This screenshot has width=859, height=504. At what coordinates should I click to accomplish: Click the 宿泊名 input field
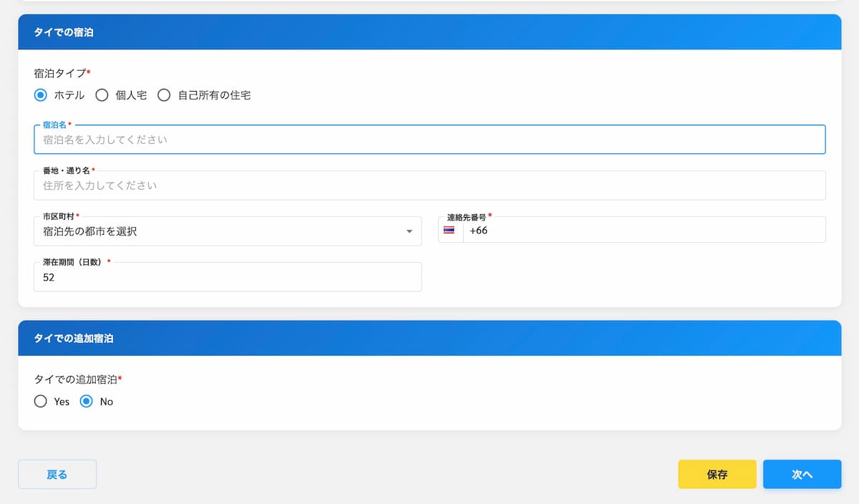(429, 140)
